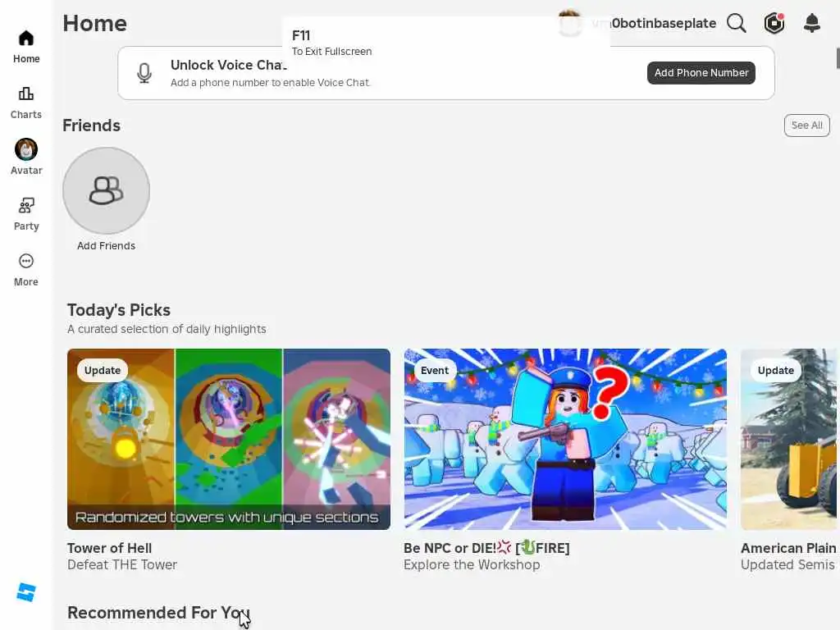The width and height of the screenshot is (840, 630).
Task: Click See All next to Friends
Action: click(806, 126)
